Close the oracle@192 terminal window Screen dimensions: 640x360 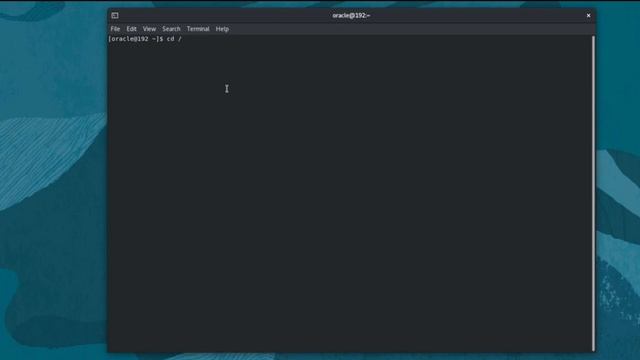588,16
